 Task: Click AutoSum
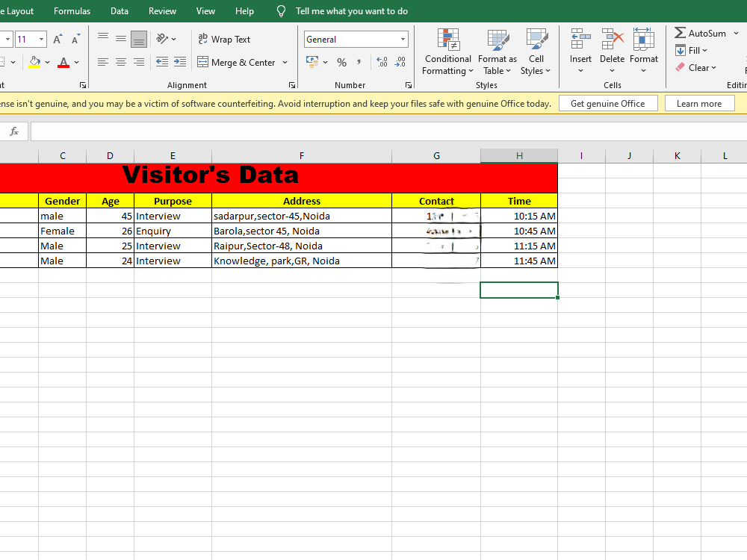point(701,34)
